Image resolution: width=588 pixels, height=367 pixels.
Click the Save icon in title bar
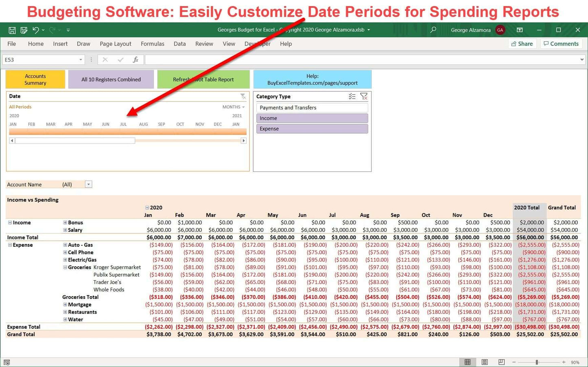point(12,30)
